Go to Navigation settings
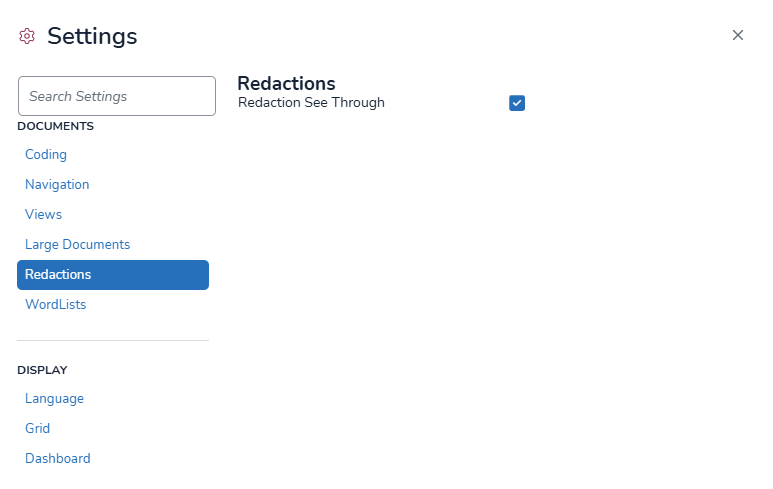The width and height of the screenshot is (773, 489). click(57, 185)
